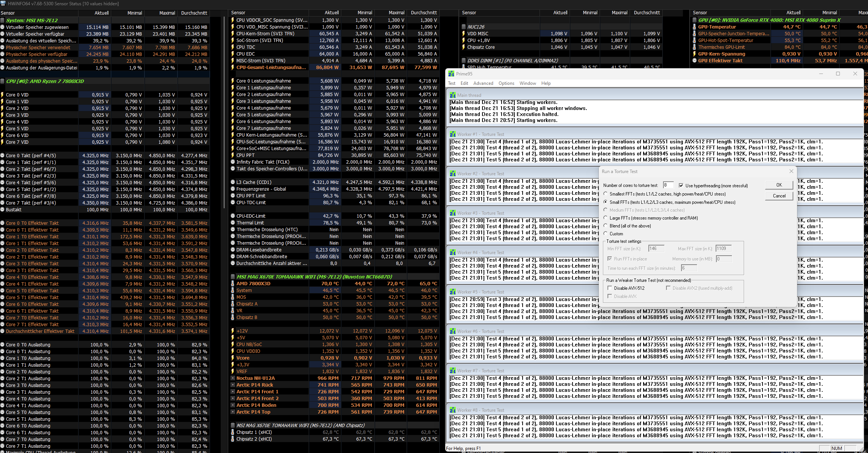This screenshot has width=868, height=453.
Task: Click the first panel's Durchschnitt column header
Action: [194, 13]
